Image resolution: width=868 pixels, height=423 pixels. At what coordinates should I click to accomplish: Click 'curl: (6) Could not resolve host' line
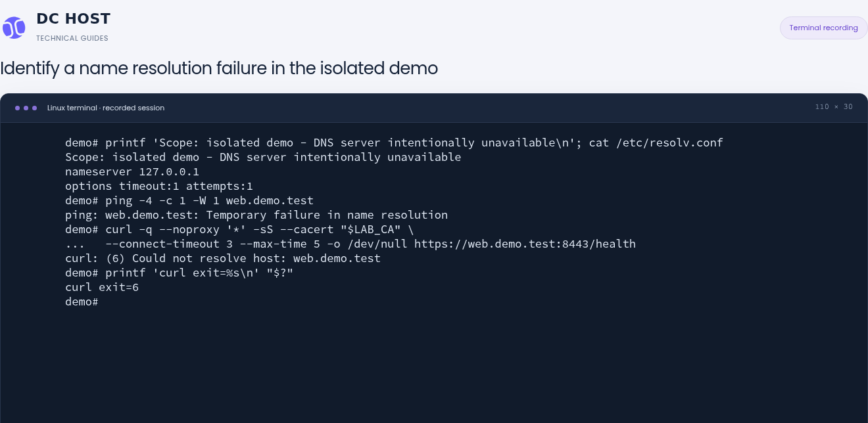point(223,258)
